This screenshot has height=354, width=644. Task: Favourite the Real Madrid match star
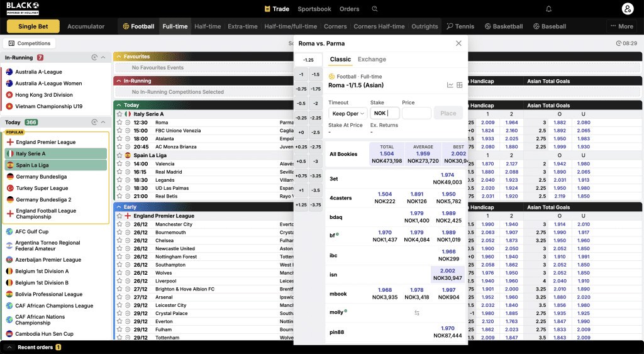(x=119, y=172)
